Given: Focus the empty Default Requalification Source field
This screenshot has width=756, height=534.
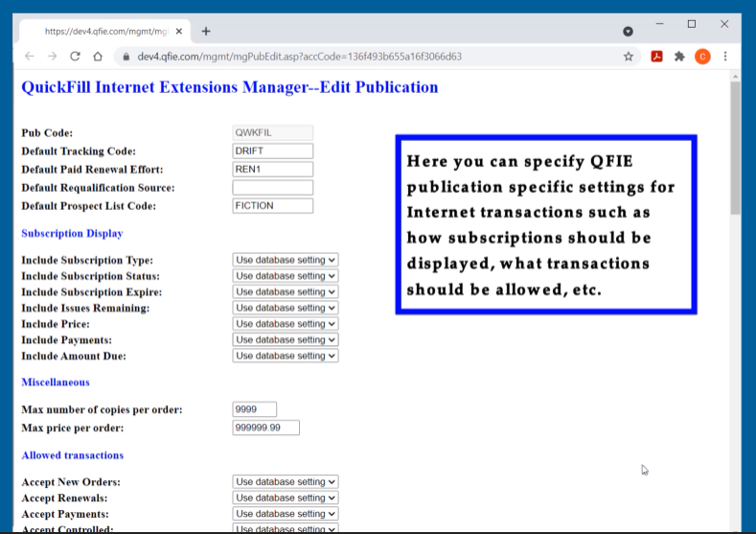Looking at the screenshot, I should tap(272, 188).
